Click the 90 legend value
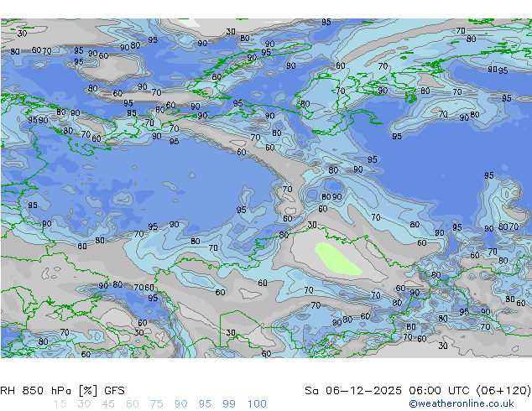532x411 pixels. tap(180, 404)
